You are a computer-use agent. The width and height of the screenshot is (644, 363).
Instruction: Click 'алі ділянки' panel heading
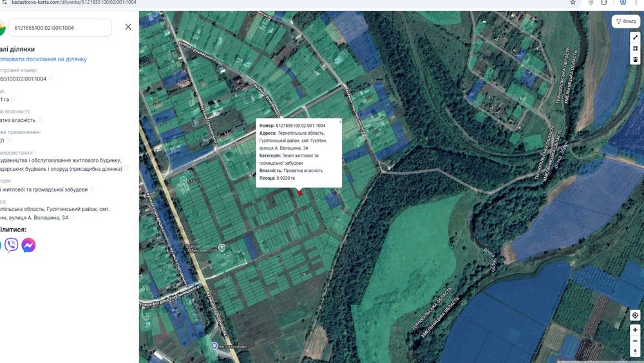click(x=17, y=50)
